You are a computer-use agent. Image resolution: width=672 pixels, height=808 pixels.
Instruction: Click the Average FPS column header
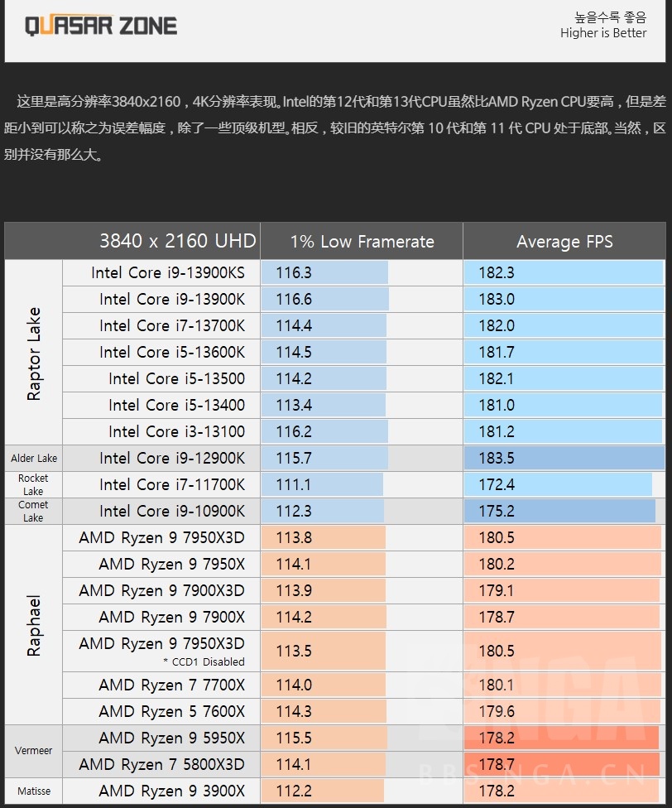point(564,242)
